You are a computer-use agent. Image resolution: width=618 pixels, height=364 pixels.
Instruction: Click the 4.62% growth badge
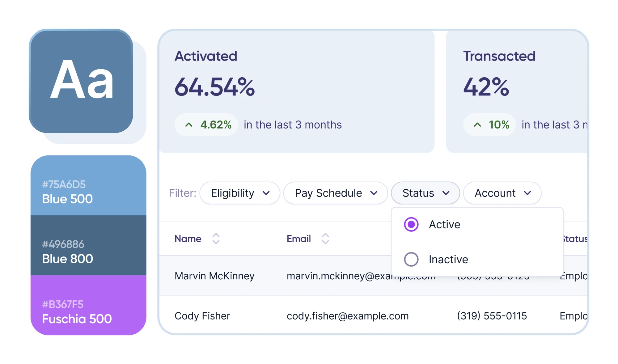tap(206, 125)
